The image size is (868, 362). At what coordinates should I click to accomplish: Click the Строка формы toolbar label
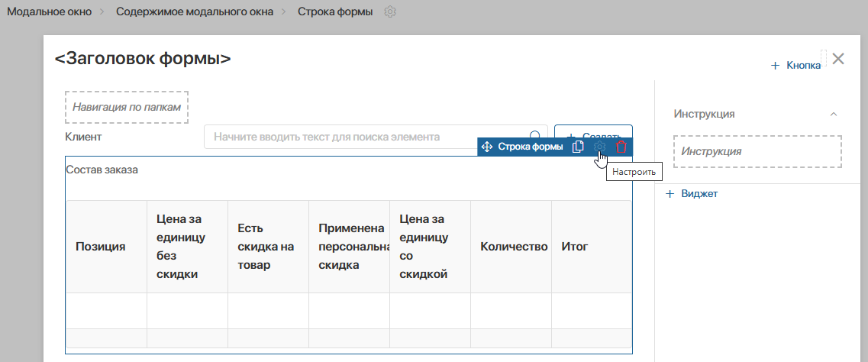coord(531,147)
